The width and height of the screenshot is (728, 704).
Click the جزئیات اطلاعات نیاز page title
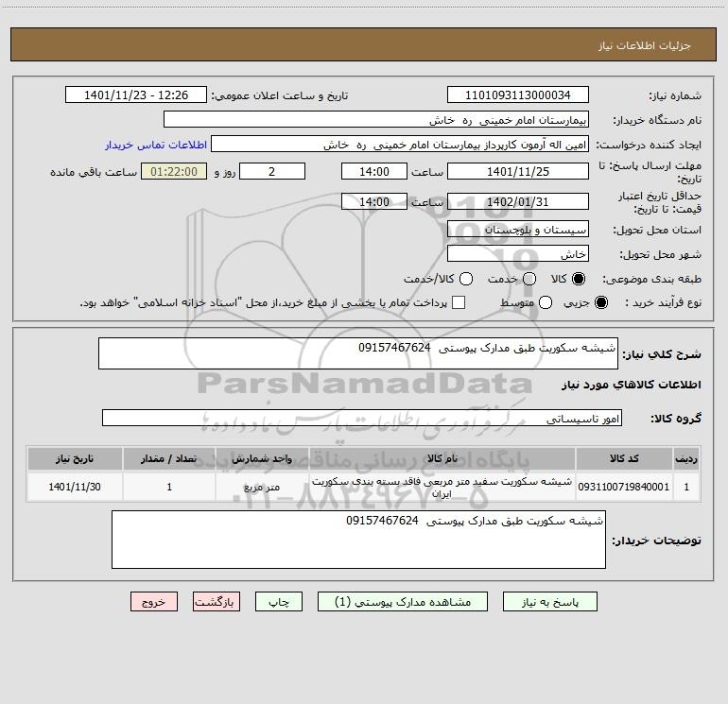(x=645, y=45)
